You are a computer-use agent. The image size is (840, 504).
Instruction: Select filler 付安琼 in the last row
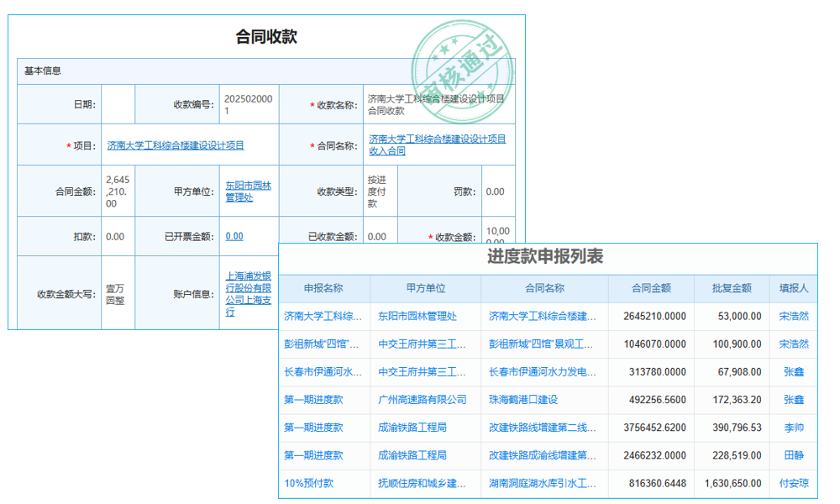tap(793, 484)
